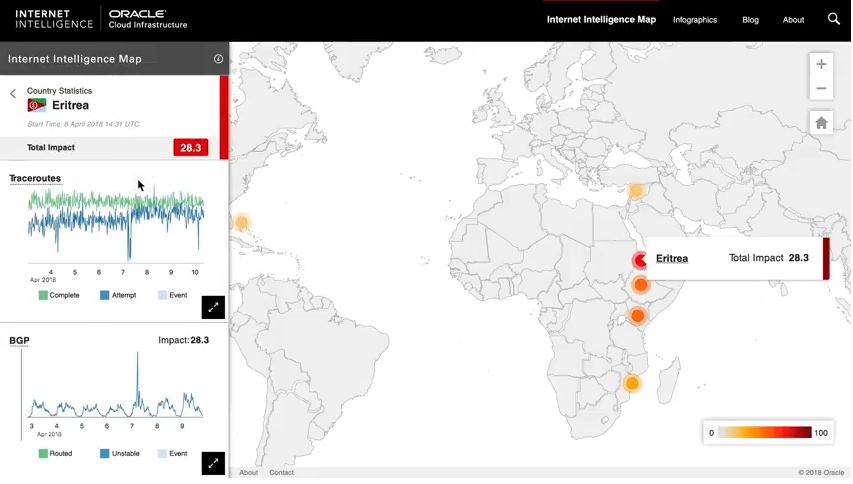Open Oracle Cloud Infrastructure logo
The height and width of the screenshot is (484, 853).
pos(147,19)
